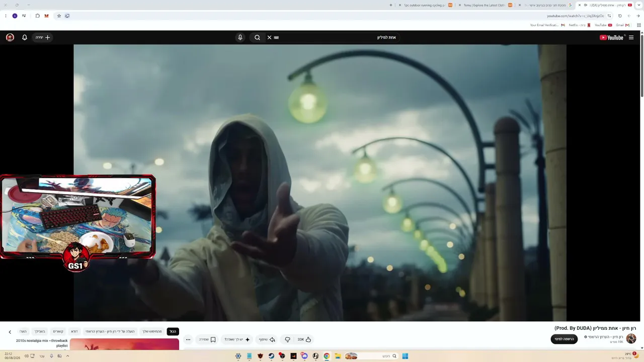This screenshot has height=362, width=644.
Task: Click the video player to pause
Action: tap(320, 183)
